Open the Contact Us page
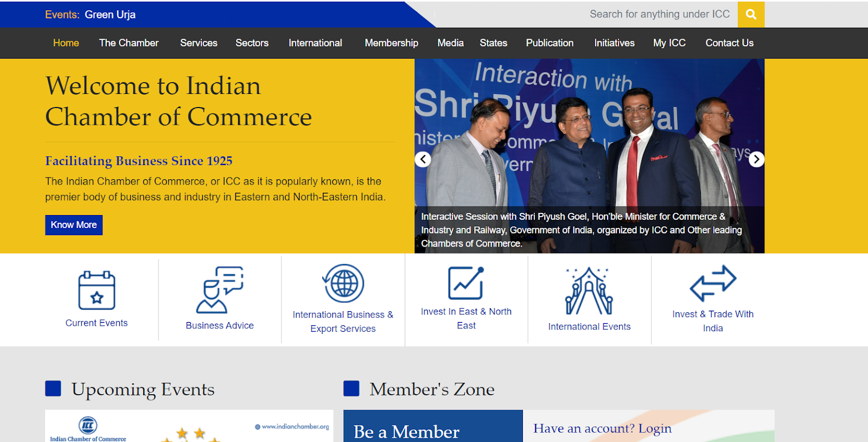The width and height of the screenshot is (868, 442). [x=729, y=43]
